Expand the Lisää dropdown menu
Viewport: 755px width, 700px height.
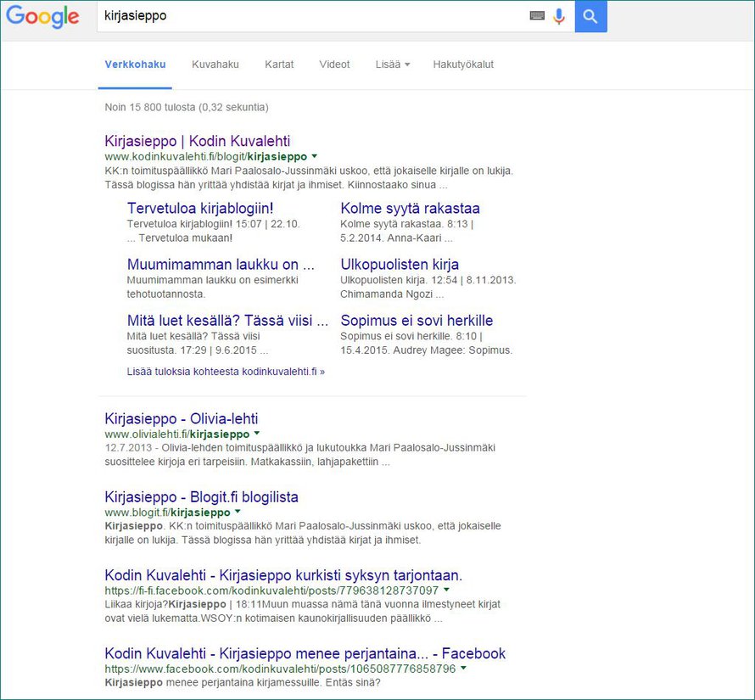(x=393, y=64)
